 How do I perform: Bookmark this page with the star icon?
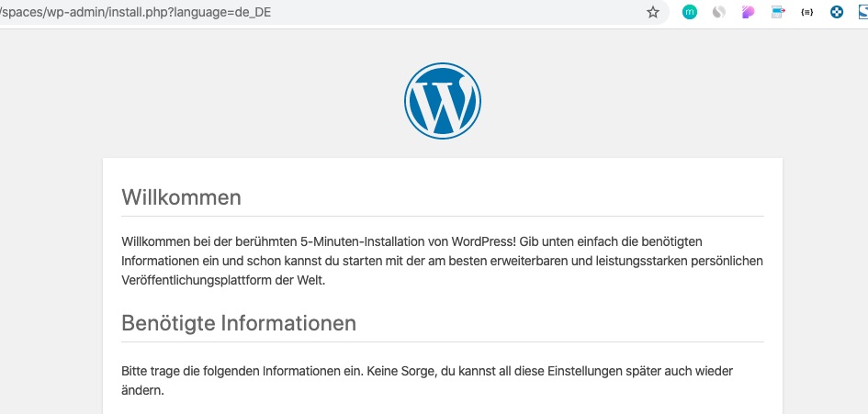pyautogui.click(x=653, y=12)
